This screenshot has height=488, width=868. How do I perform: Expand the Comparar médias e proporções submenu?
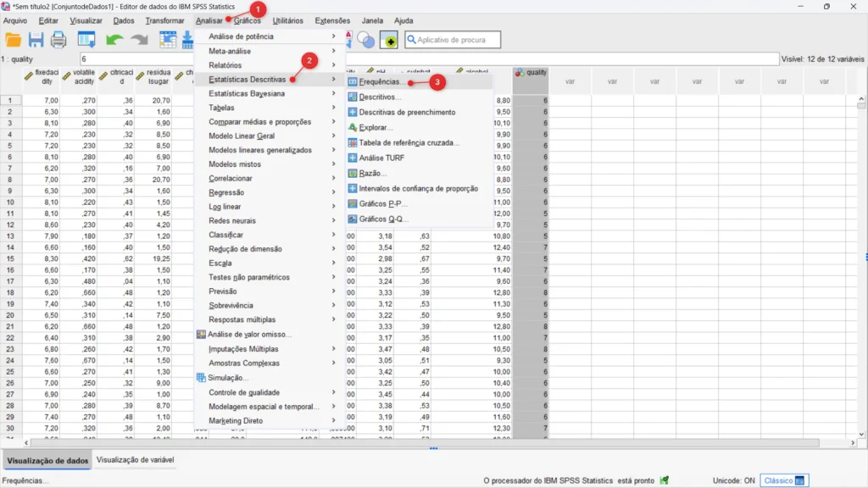coord(259,122)
